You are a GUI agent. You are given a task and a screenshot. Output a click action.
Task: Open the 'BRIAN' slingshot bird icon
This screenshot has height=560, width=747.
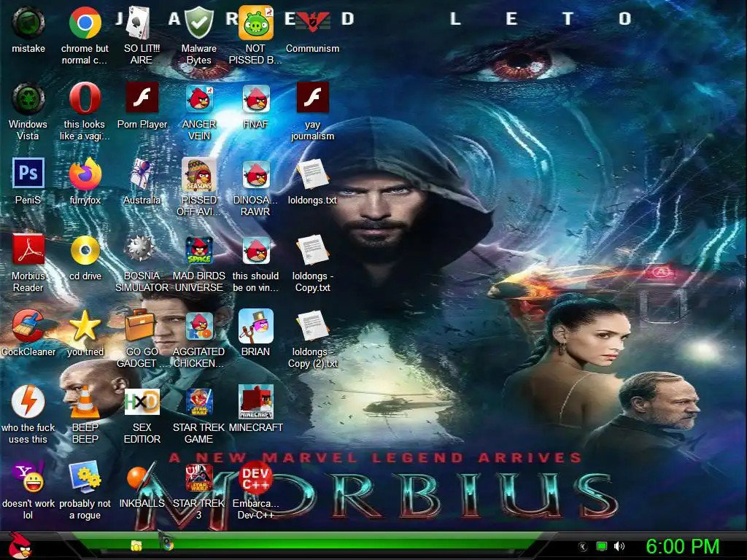click(x=256, y=326)
